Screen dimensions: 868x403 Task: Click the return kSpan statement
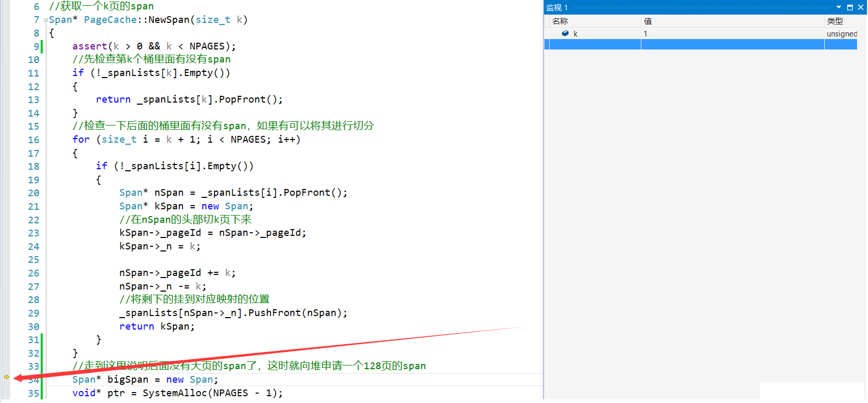(x=157, y=326)
